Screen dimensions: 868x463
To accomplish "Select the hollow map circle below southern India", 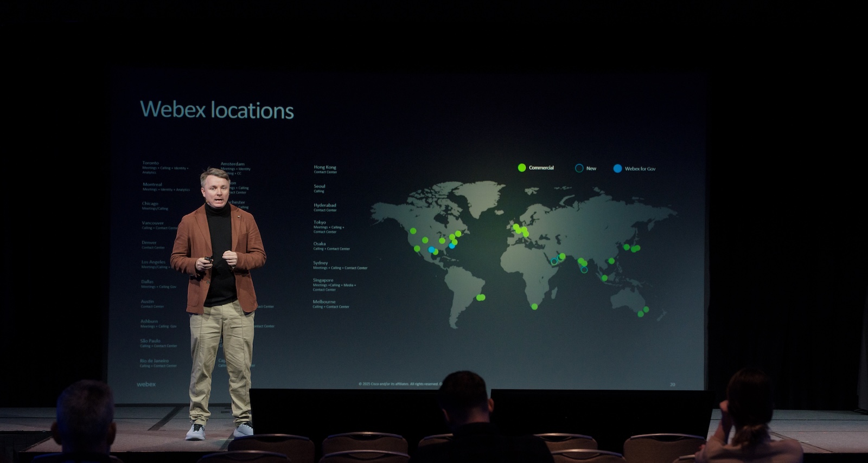I will pyautogui.click(x=584, y=269).
